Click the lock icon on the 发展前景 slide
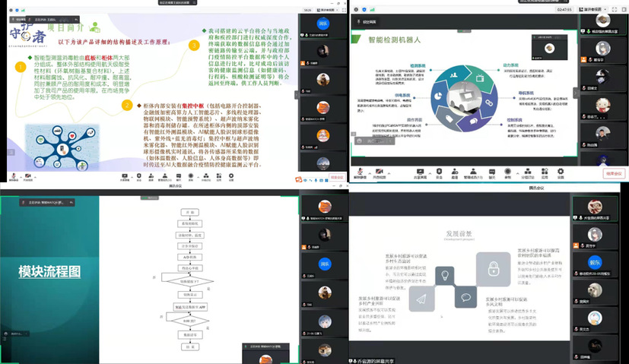The height and width of the screenshot is (364, 629). (x=494, y=268)
